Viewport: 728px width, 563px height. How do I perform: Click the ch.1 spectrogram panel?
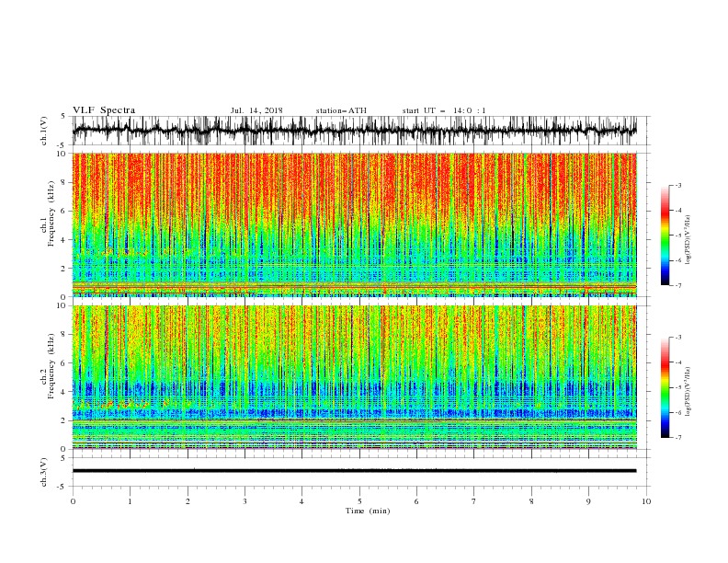click(x=354, y=224)
